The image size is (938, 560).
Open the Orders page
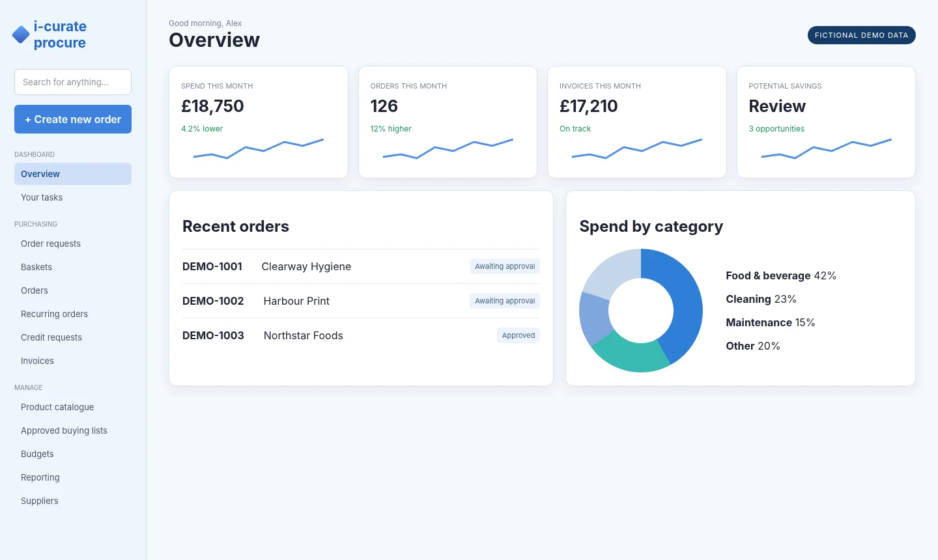[x=73, y=290]
